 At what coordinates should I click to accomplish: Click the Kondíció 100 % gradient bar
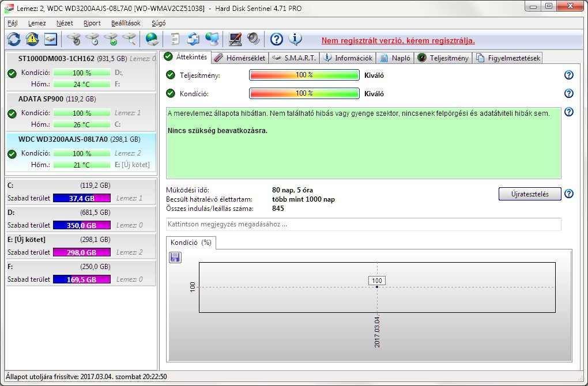point(304,93)
